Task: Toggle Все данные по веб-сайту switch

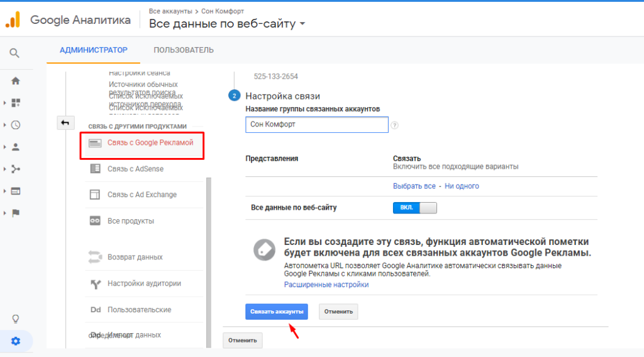Action: 415,208
